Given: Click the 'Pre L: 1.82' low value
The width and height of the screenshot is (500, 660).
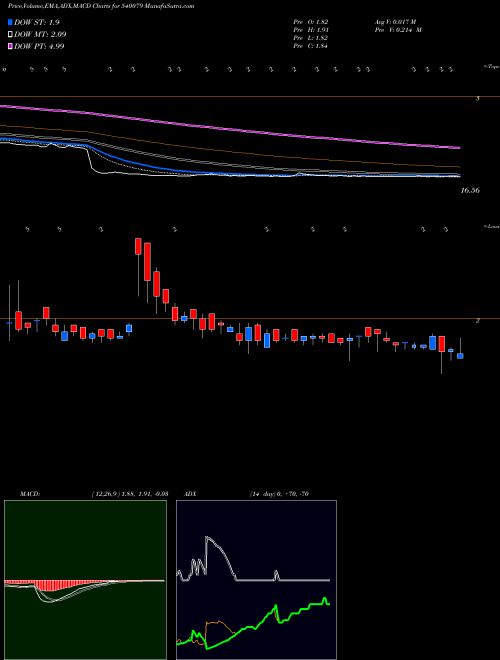Looking at the screenshot, I should click(311, 38).
